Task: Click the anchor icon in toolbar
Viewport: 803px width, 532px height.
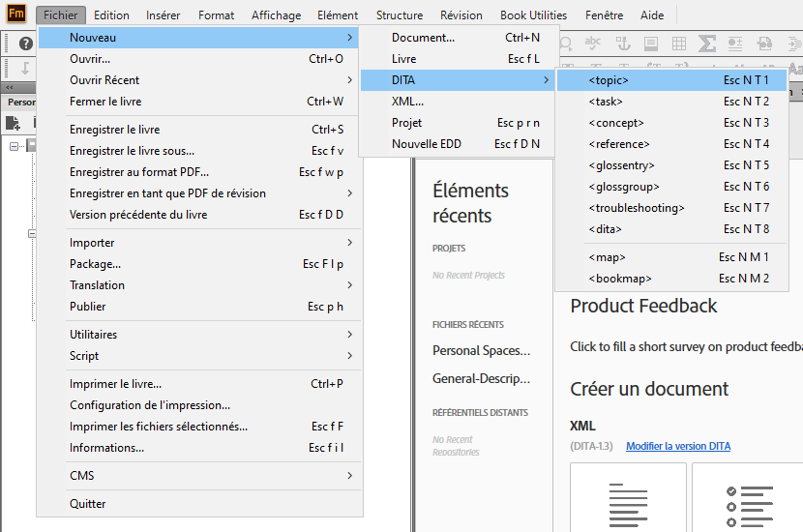Action: [623, 44]
